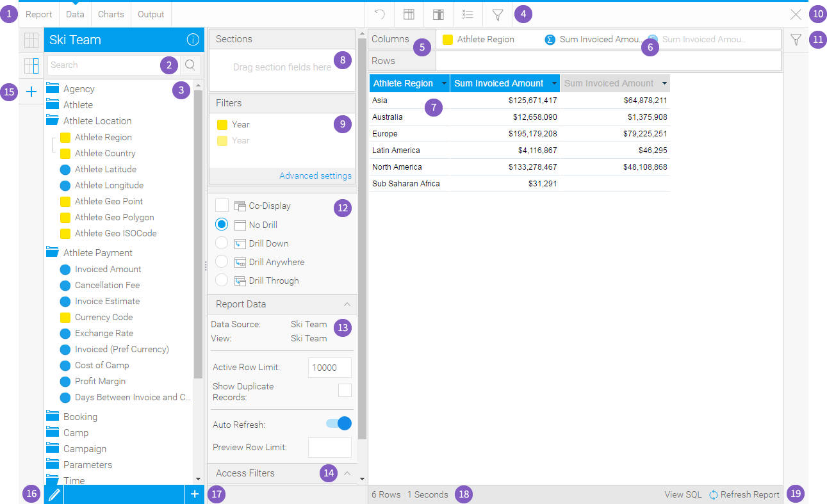Viewport: 827px width, 504px height.
Task: Select the pencil edit icon at bottom left
Action: 54,494
